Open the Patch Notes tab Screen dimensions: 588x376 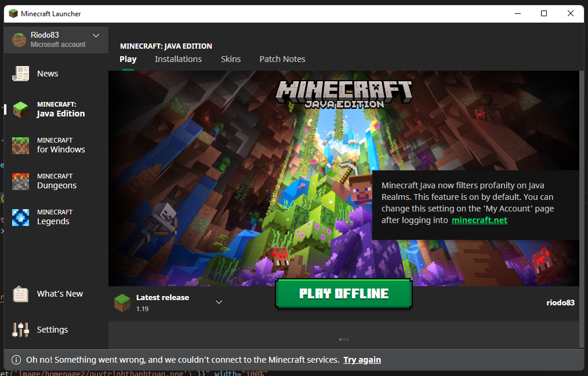click(282, 59)
